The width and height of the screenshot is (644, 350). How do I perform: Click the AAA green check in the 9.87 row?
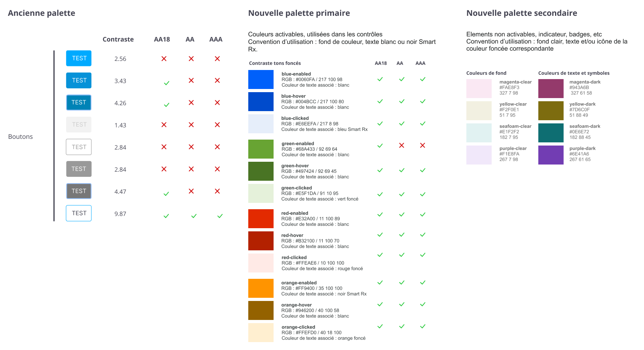point(220,216)
